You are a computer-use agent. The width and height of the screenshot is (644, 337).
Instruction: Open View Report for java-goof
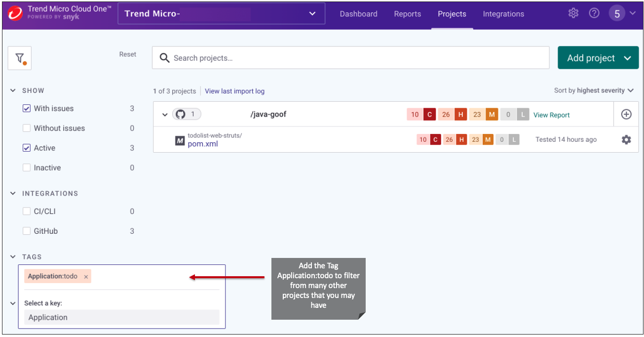(x=551, y=115)
